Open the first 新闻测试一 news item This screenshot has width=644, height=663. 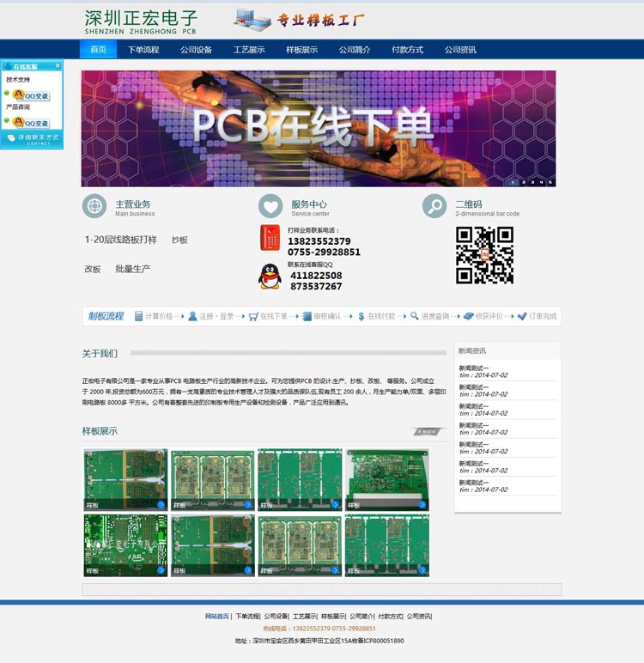pyautogui.click(x=474, y=368)
